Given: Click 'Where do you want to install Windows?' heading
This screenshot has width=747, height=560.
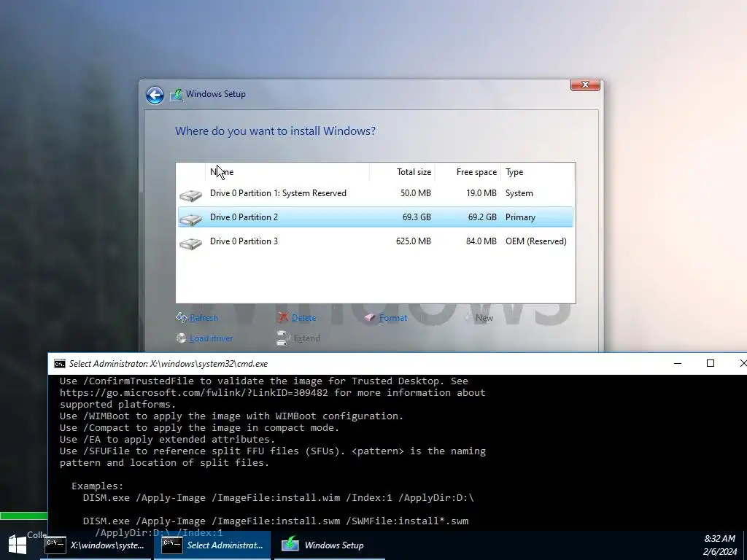Looking at the screenshot, I should pos(275,131).
